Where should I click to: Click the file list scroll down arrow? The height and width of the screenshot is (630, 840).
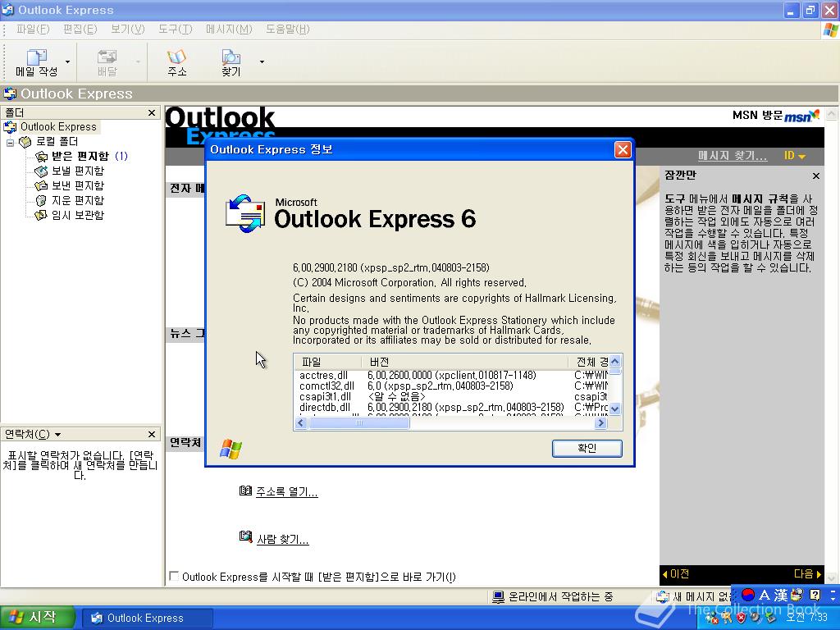coord(615,409)
